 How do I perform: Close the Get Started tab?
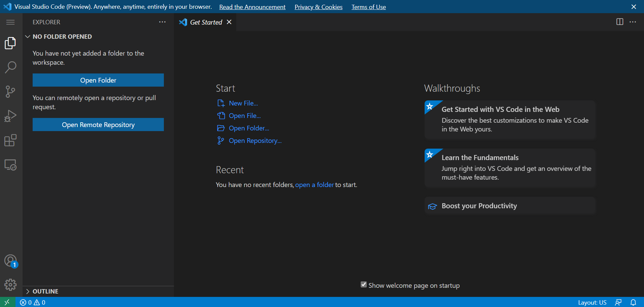(x=229, y=22)
